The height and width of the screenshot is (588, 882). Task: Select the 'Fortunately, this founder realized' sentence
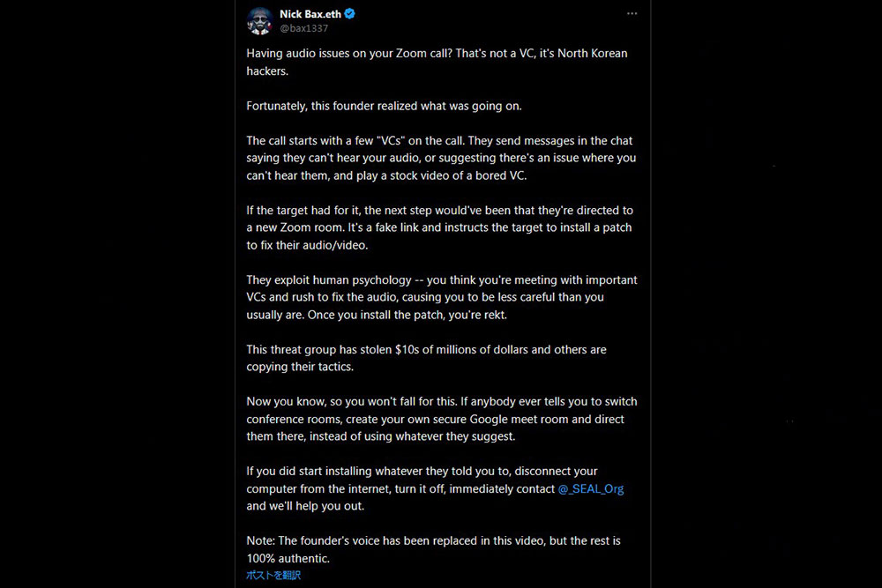point(384,107)
